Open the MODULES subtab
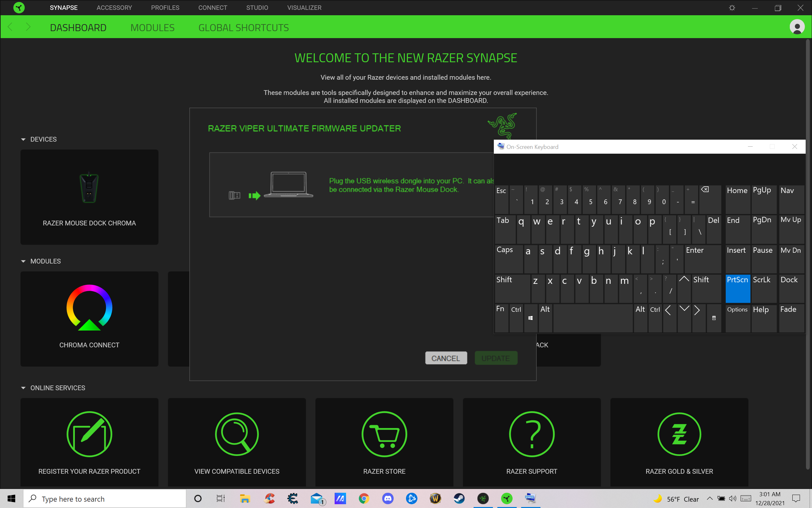Image resolution: width=812 pixels, height=508 pixels. [152, 28]
